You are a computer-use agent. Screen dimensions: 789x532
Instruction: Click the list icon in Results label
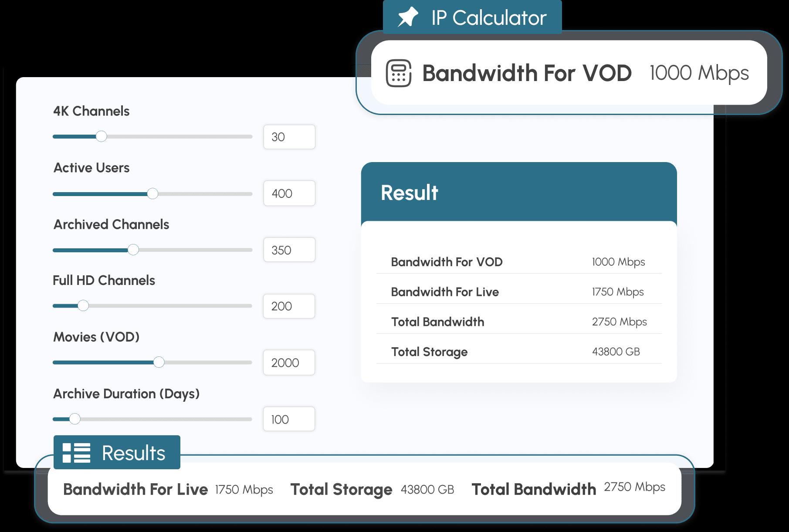click(x=76, y=453)
